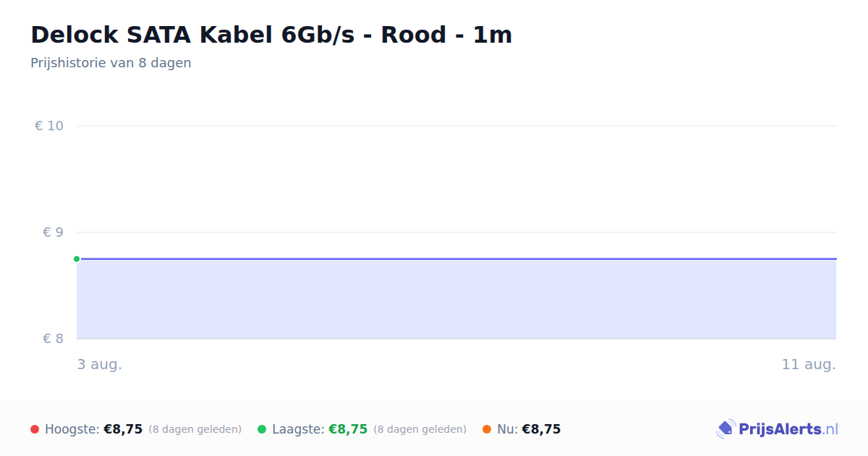
Task: Click the € 9 axis label
Action: pyautogui.click(x=54, y=232)
